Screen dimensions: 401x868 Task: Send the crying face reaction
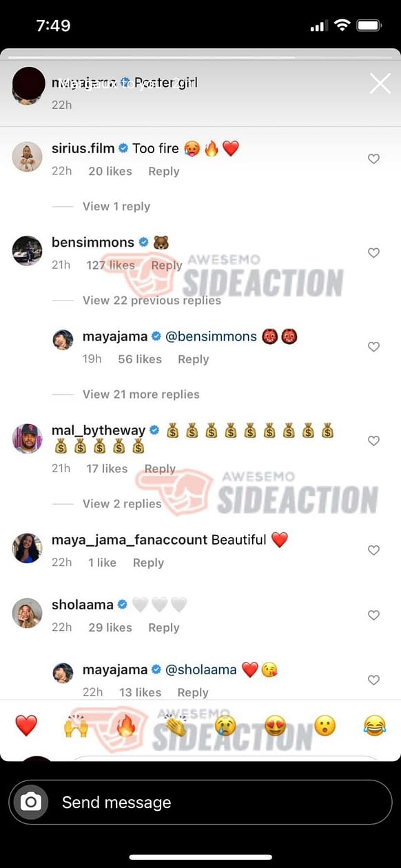pos(225,725)
